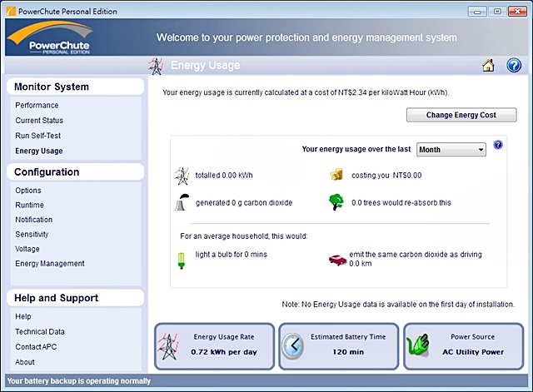
Task: Open Runtime settings
Action: [29, 206]
